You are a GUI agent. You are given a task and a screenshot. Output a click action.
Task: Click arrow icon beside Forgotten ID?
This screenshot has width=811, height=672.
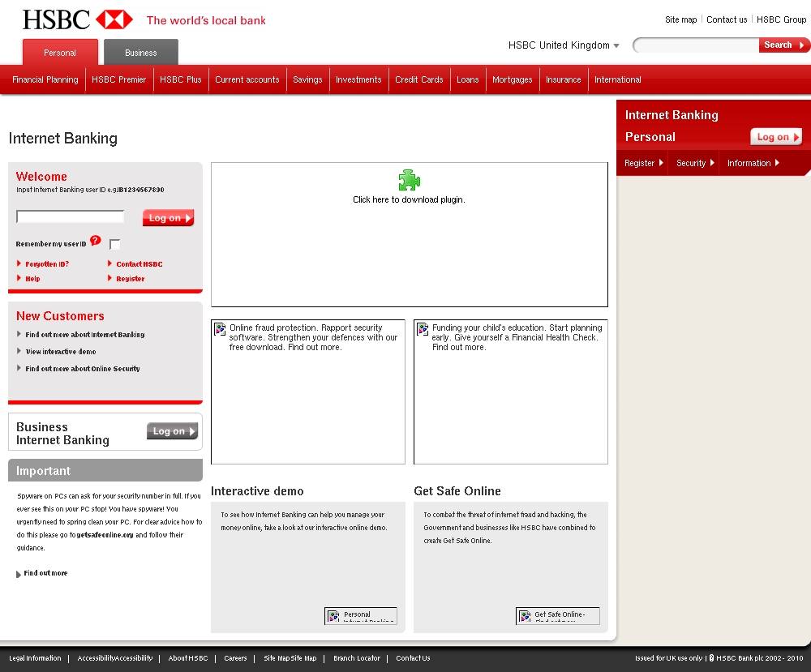19,263
